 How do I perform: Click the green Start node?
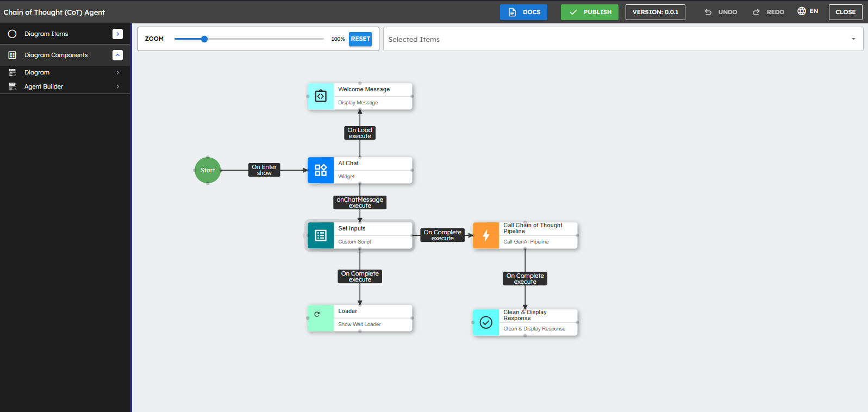click(x=208, y=170)
